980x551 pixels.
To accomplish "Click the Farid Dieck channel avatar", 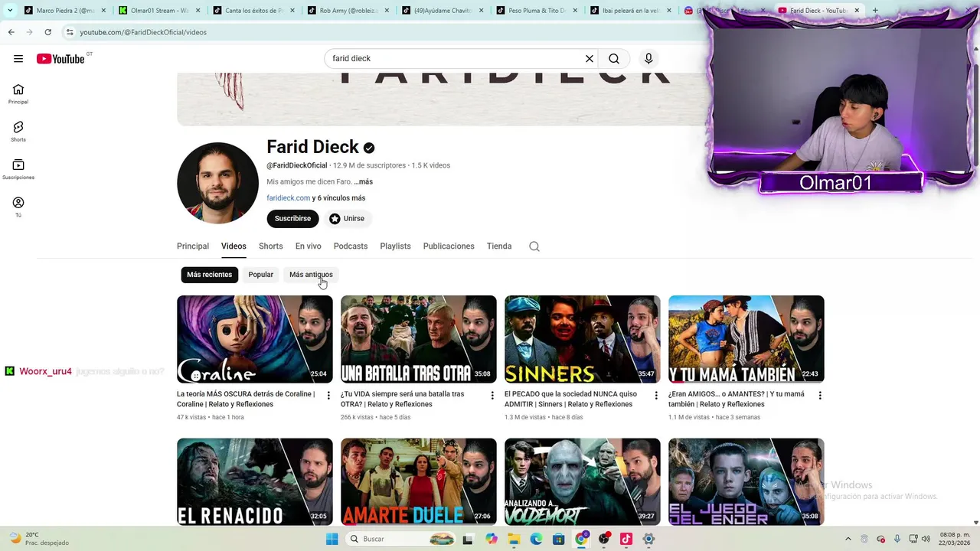I will pos(217,183).
